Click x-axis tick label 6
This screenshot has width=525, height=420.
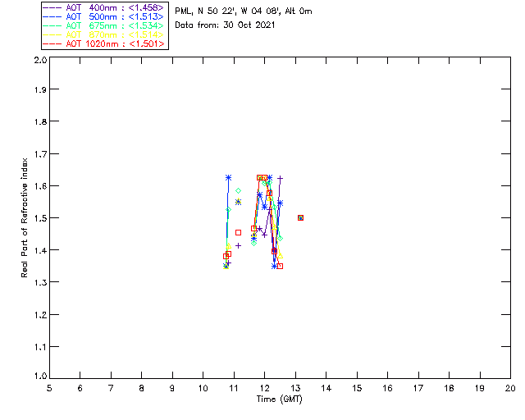click(80, 388)
